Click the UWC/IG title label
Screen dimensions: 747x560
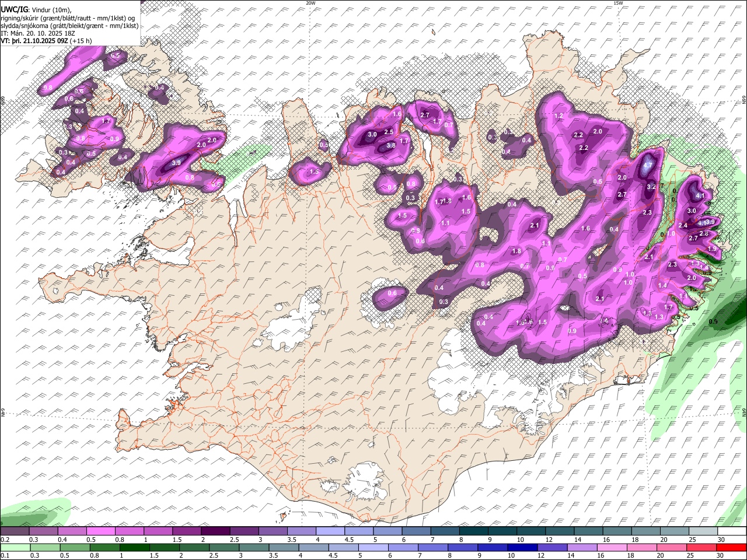(14, 9)
